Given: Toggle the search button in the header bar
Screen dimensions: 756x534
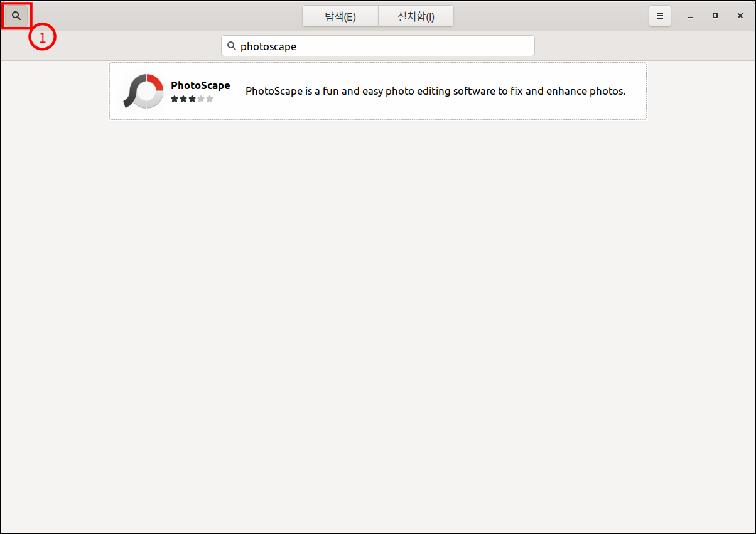Looking at the screenshot, I should coord(16,16).
